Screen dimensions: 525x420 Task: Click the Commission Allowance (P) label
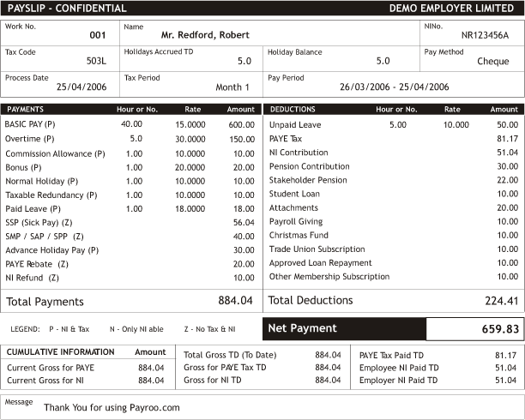point(55,153)
